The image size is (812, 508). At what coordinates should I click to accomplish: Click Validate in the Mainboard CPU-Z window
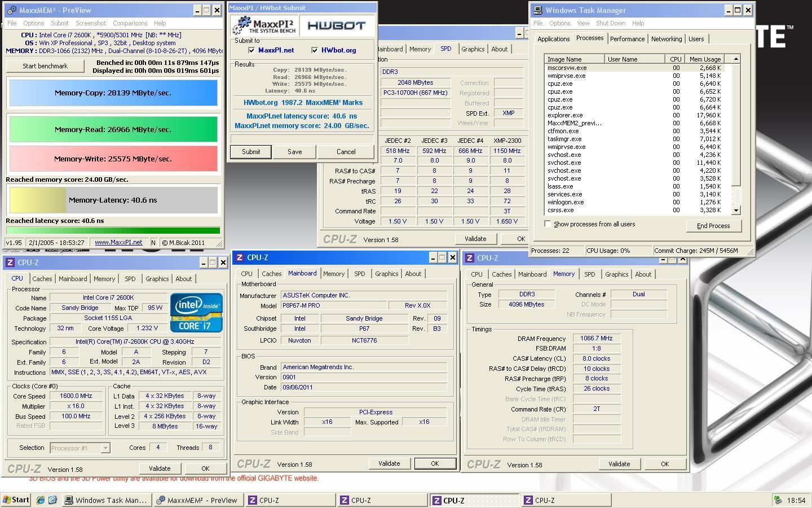pyautogui.click(x=389, y=463)
